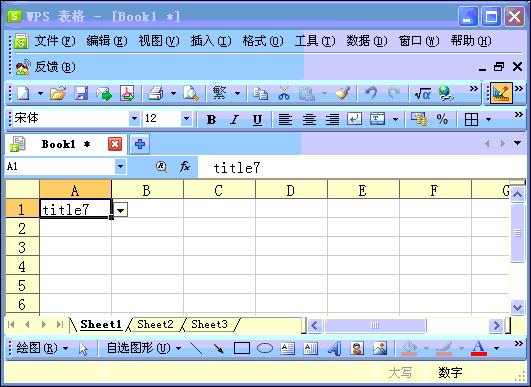The height and width of the screenshot is (387, 531).
Task: Insert formula with the square root icon
Action: [x=423, y=93]
